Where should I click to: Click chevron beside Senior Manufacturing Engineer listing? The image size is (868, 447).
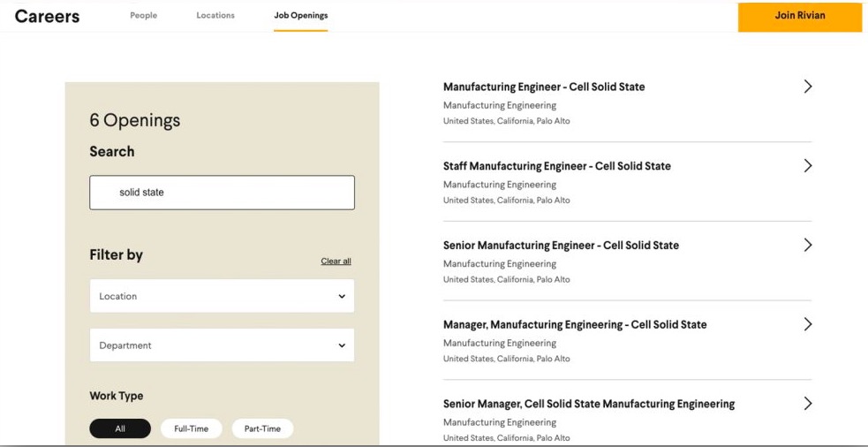(807, 246)
